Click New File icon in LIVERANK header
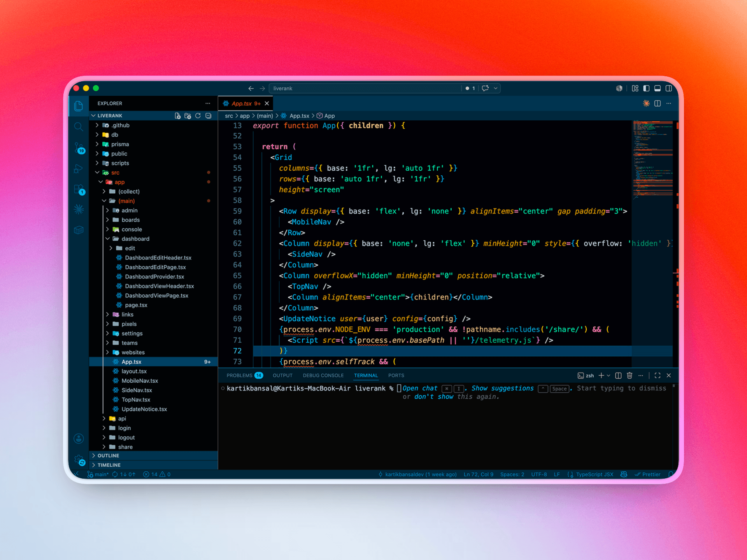 [178, 116]
